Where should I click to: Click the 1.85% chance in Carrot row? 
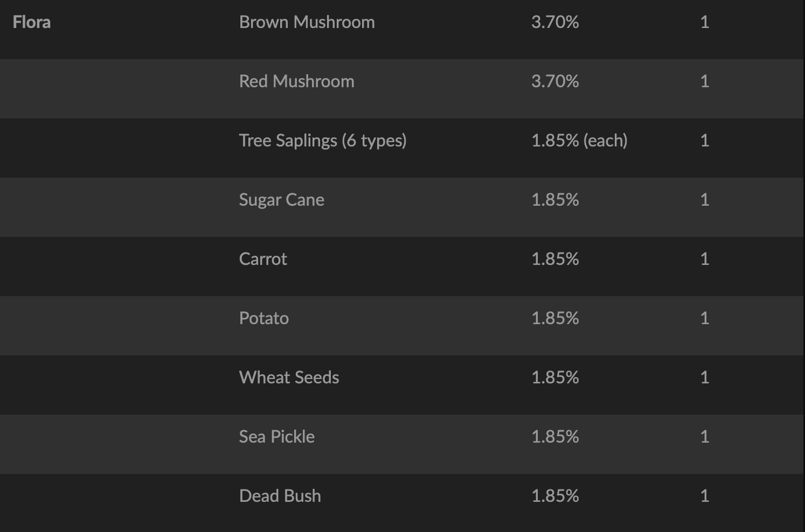pos(555,259)
